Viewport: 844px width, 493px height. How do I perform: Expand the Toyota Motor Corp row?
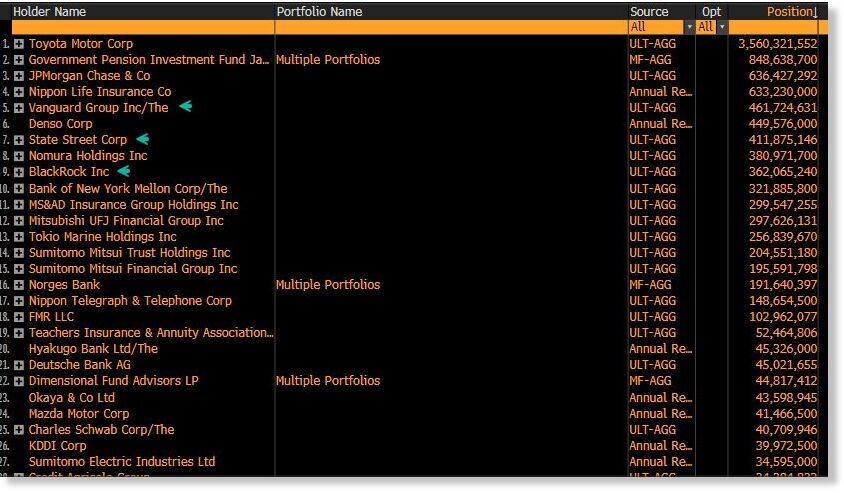[19, 44]
